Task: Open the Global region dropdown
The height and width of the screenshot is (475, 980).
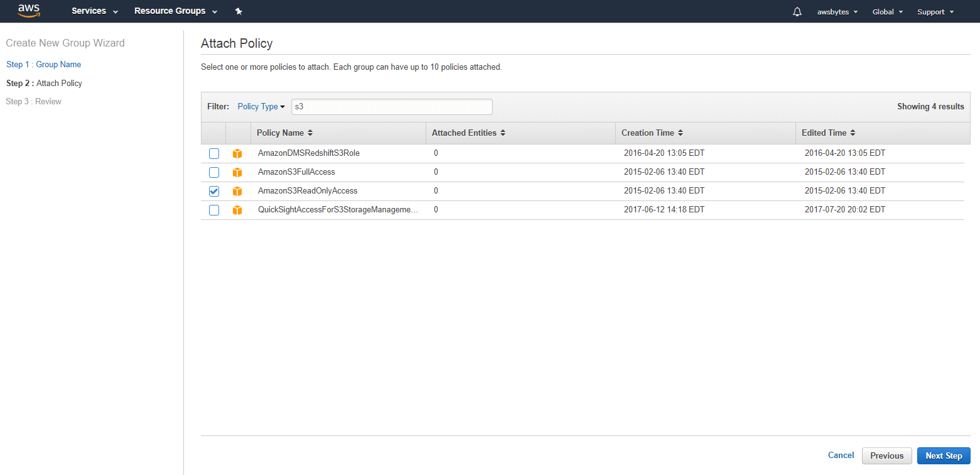Action: point(888,12)
